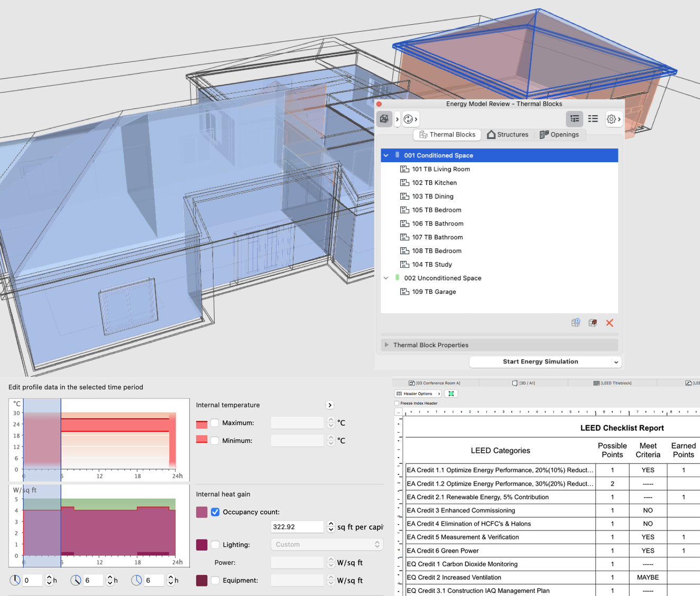Open the Lighting type dropdown showing Custom
This screenshot has height=596, width=700.
(327, 545)
